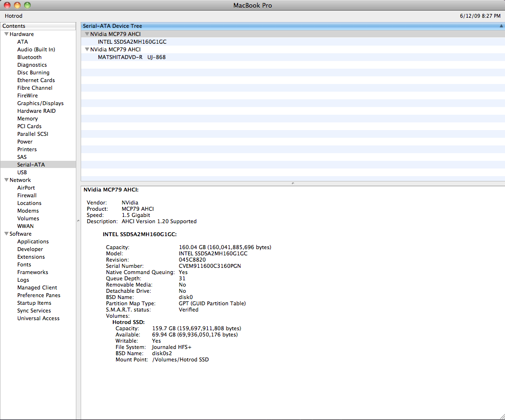
Task: Select Bluetooth in the sidebar
Action: (29, 57)
